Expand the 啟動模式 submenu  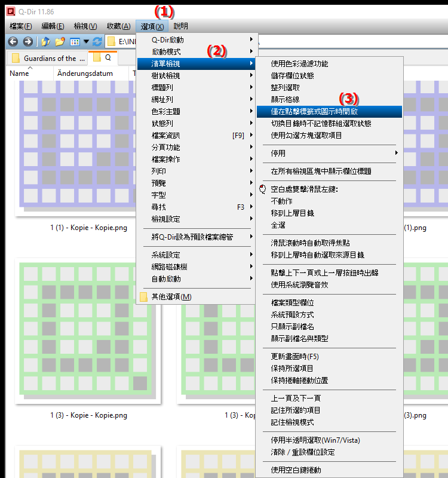click(x=196, y=52)
